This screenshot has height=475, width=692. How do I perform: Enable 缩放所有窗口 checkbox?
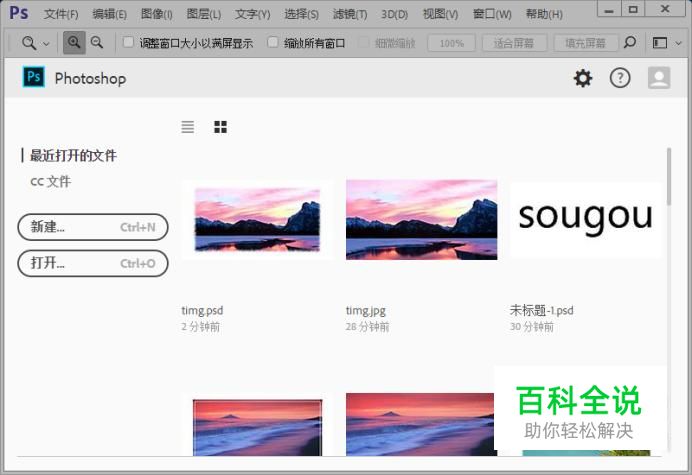pos(273,42)
